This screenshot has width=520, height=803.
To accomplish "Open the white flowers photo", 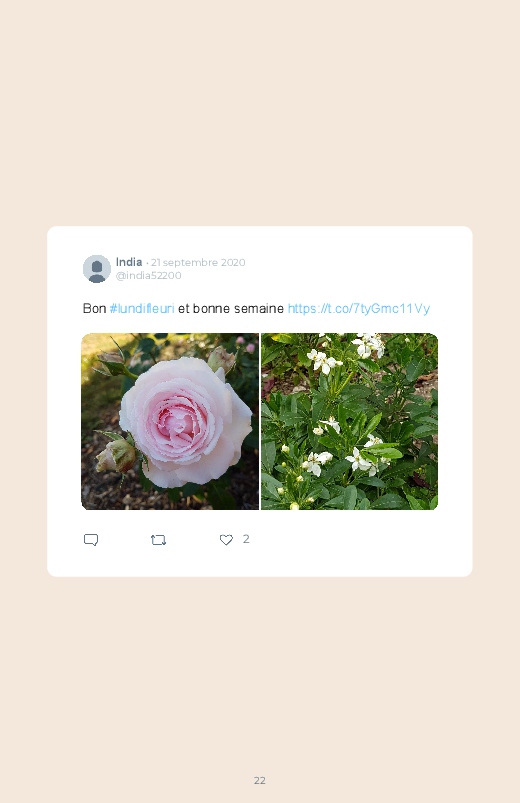I will (x=349, y=421).
